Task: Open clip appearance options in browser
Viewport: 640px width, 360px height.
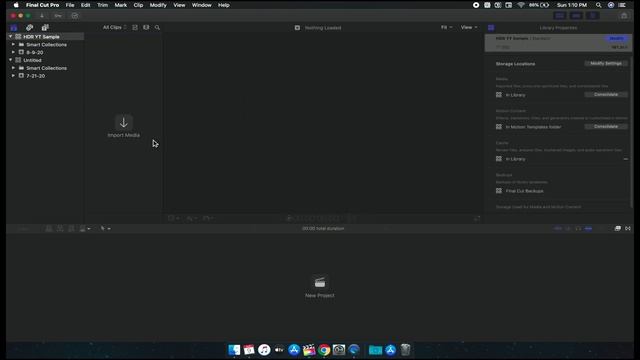Action: tap(146, 27)
